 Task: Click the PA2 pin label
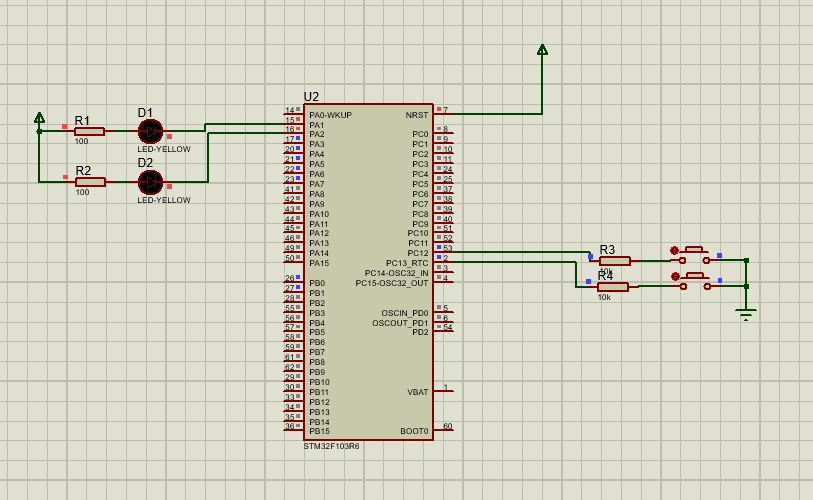coord(317,134)
